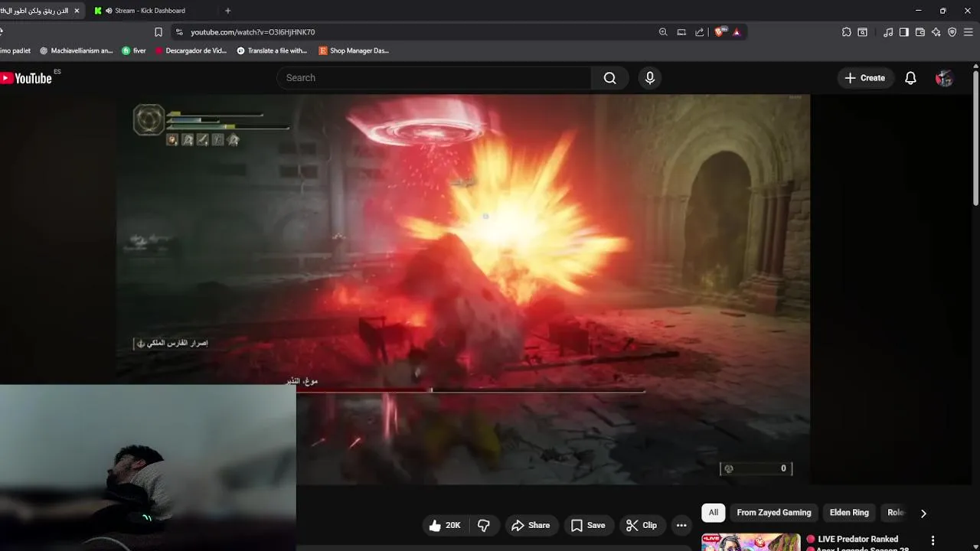The height and width of the screenshot is (551, 980).
Task: Open Brave Rewards triangle icon
Action: click(x=737, y=32)
